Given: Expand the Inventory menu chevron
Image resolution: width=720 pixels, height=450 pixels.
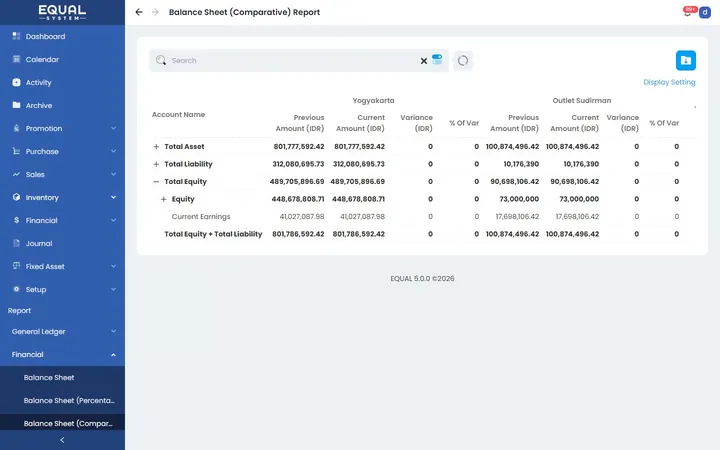Looking at the screenshot, I should pyautogui.click(x=113, y=197).
